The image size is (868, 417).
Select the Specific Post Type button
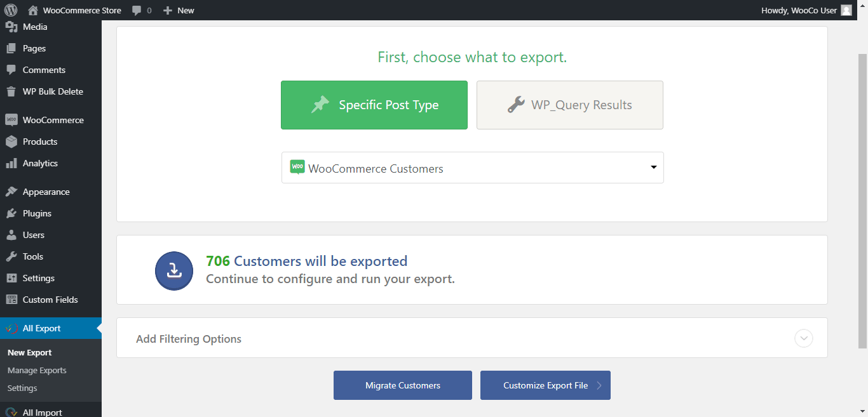(x=374, y=105)
